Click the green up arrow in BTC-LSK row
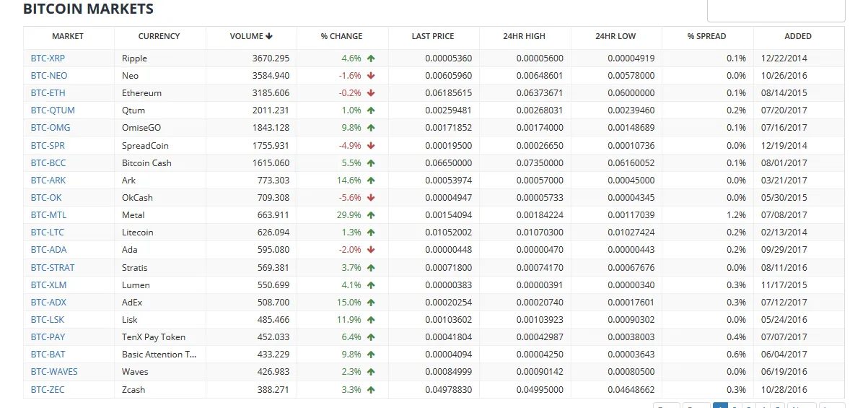 pos(371,320)
